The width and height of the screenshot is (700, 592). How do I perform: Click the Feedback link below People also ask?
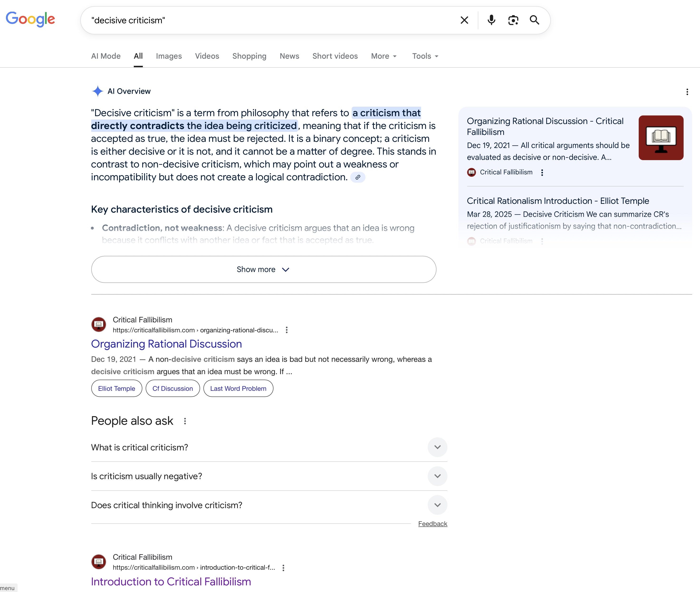tap(432, 524)
